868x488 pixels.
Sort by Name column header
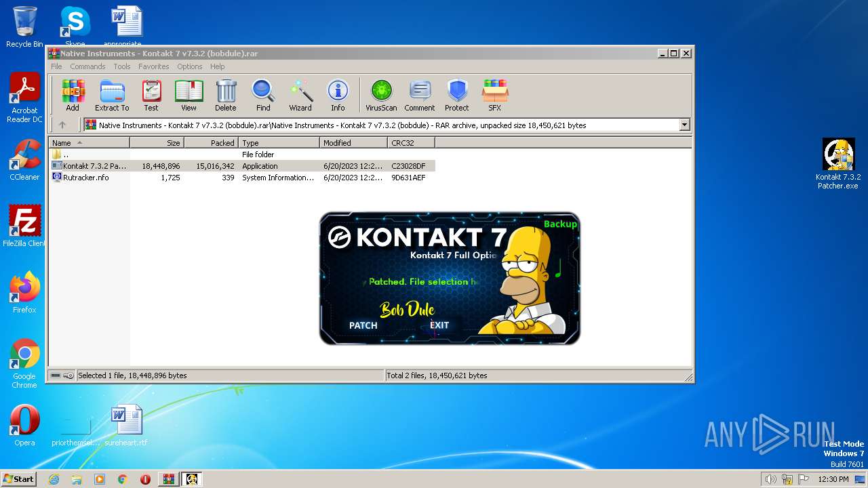pos(89,142)
